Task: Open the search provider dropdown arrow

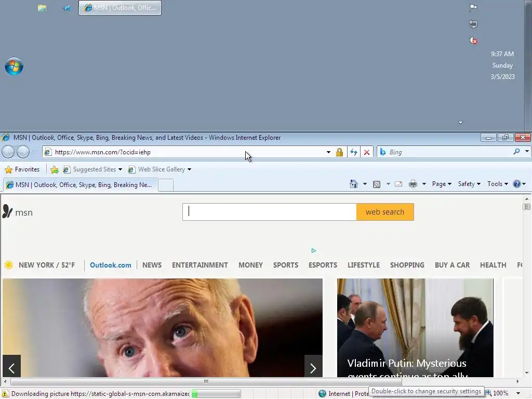Action: point(527,152)
